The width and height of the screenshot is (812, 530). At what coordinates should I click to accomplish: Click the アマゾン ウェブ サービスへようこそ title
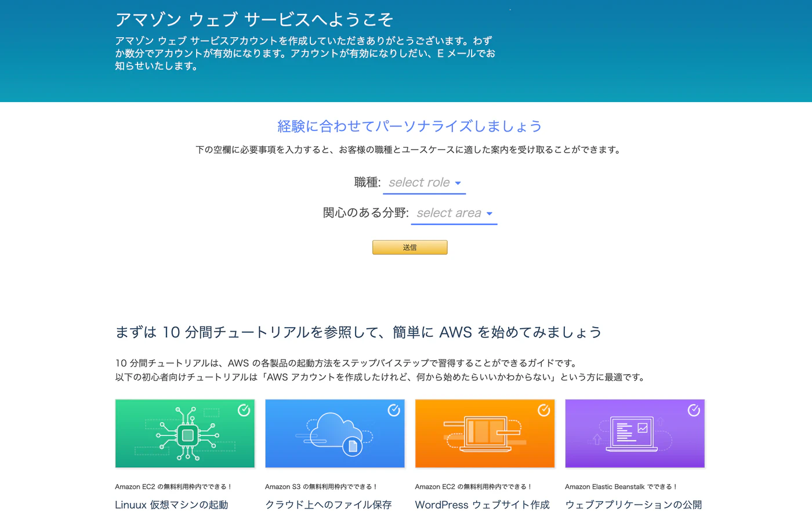(254, 20)
